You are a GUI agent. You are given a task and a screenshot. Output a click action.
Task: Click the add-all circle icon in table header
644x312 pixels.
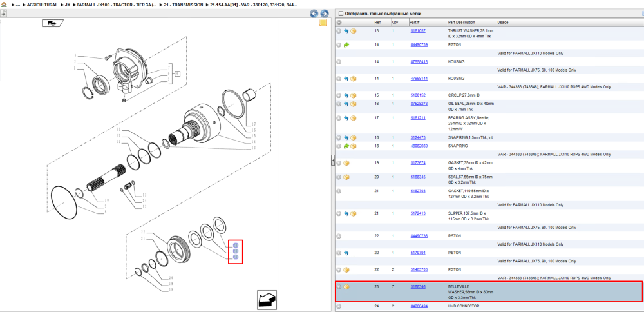coord(339,22)
